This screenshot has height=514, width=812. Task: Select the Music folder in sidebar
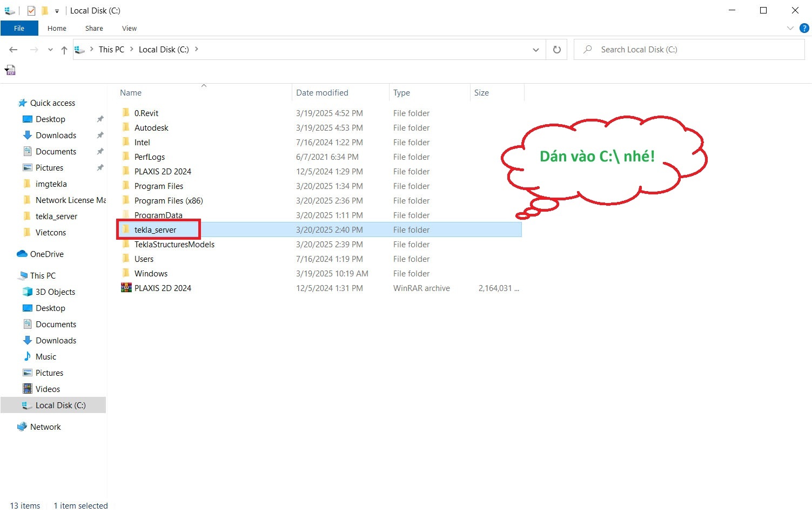click(x=46, y=357)
